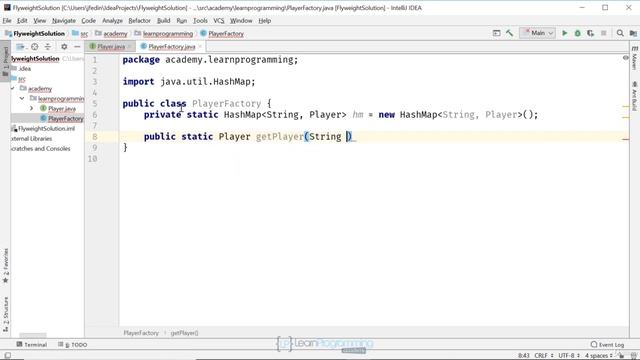Collapse all icon in Project panel

[48, 47]
